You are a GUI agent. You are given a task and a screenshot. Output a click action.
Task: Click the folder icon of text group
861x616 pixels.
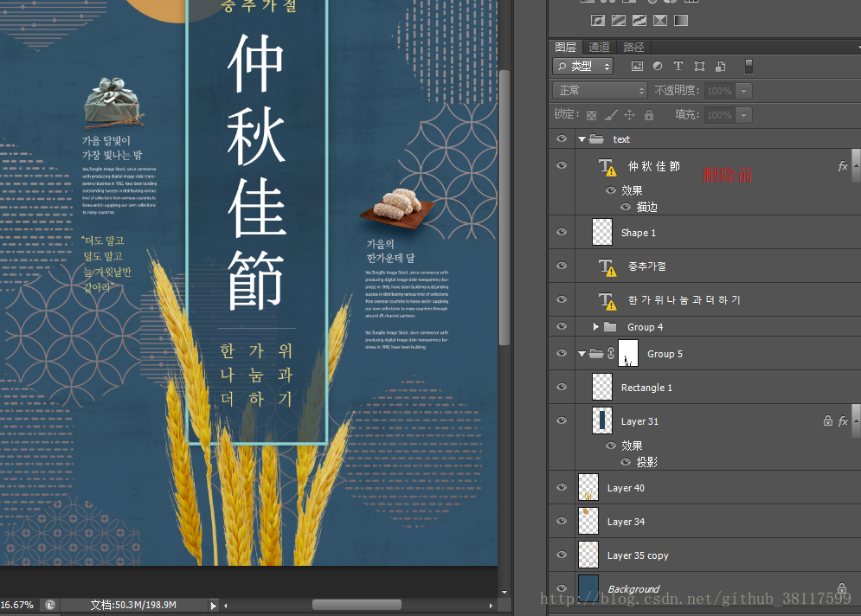tap(596, 139)
